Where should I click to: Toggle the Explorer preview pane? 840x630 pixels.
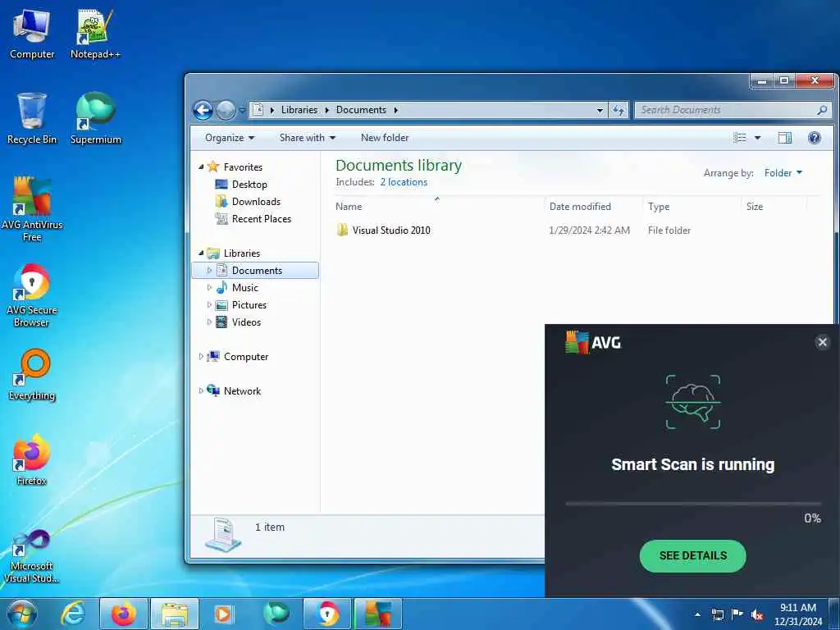tap(785, 138)
